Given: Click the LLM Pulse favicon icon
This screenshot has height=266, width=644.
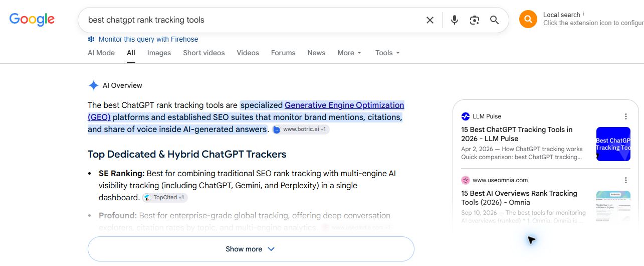Looking at the screenshot, I should click(x=466, y=116).
